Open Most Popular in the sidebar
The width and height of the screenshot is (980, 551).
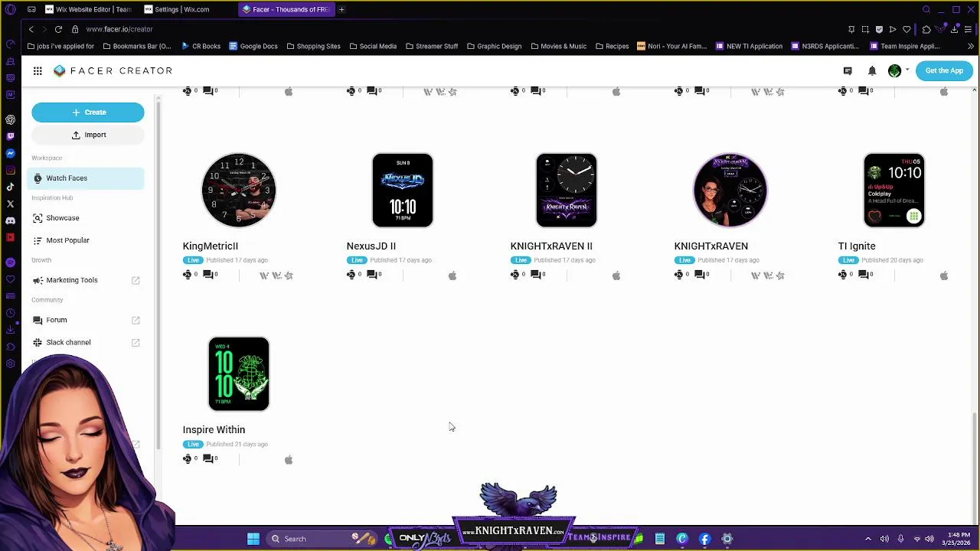coord(67,240)
